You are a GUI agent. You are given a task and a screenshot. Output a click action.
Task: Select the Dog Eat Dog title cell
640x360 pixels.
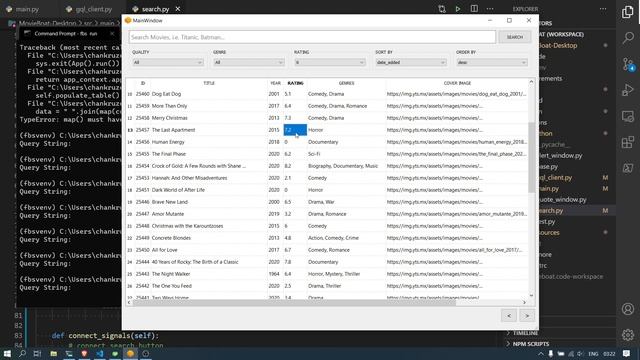(x=209, y=94)
